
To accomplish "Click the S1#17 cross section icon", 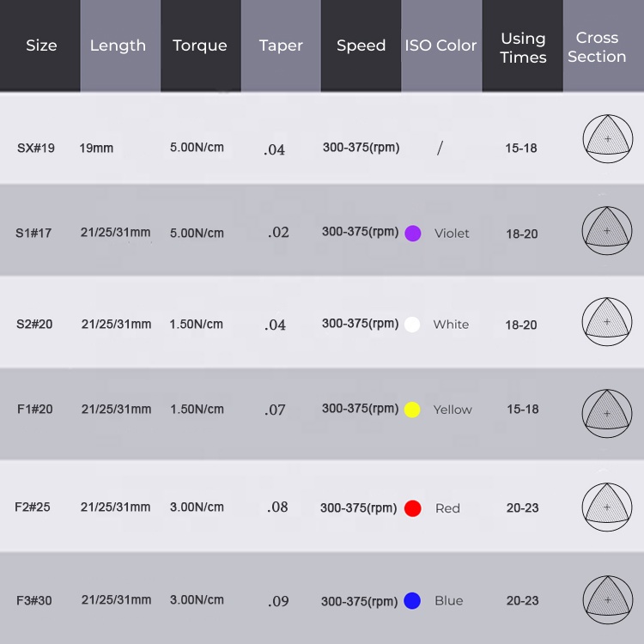I will pos(607,230).
